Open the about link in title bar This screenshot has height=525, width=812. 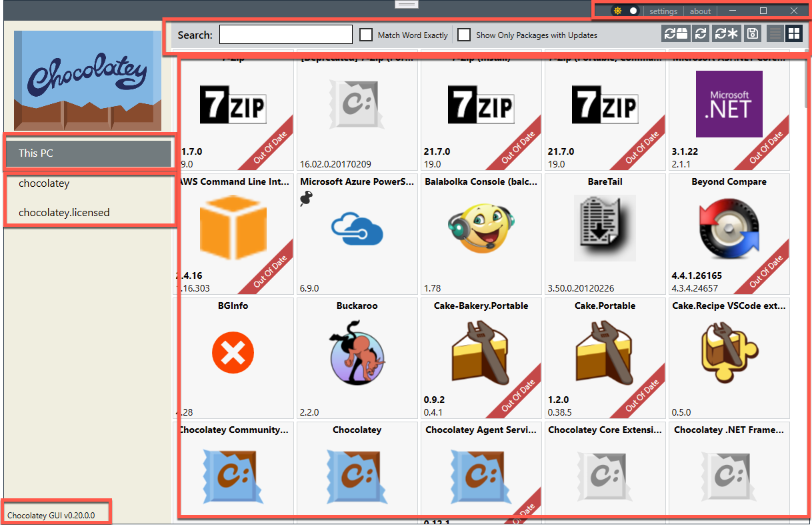pos(700,11)
